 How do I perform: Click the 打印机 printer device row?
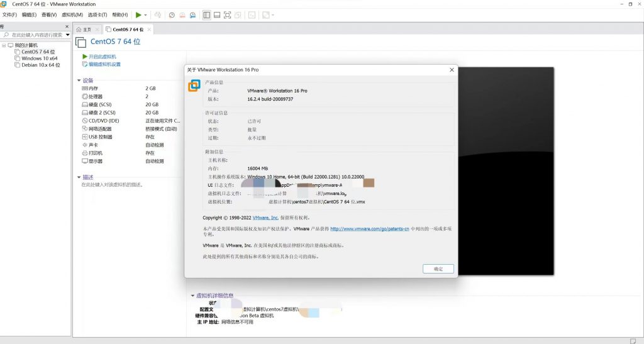click(x=131, y=153)
